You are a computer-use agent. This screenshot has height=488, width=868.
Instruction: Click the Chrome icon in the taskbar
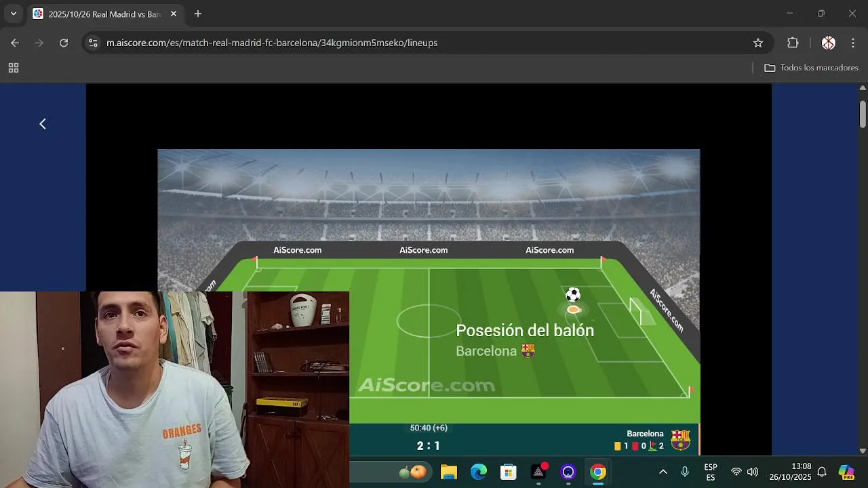[598, 472]
